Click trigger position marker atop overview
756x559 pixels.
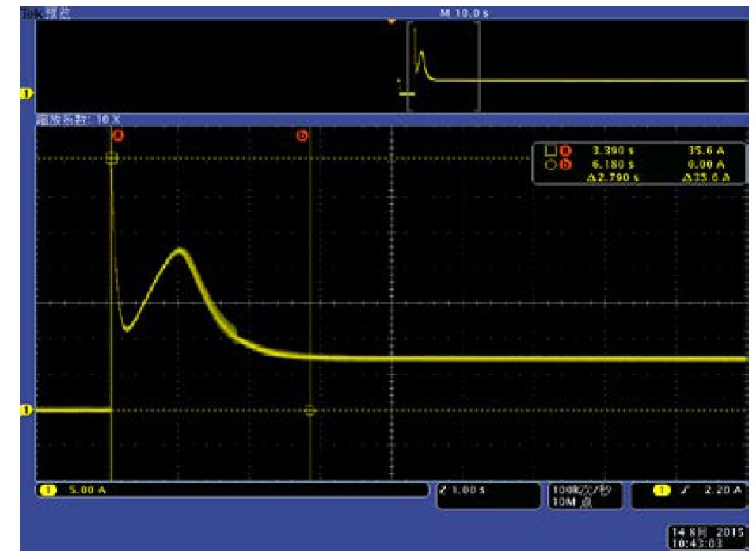pos(390,21)
